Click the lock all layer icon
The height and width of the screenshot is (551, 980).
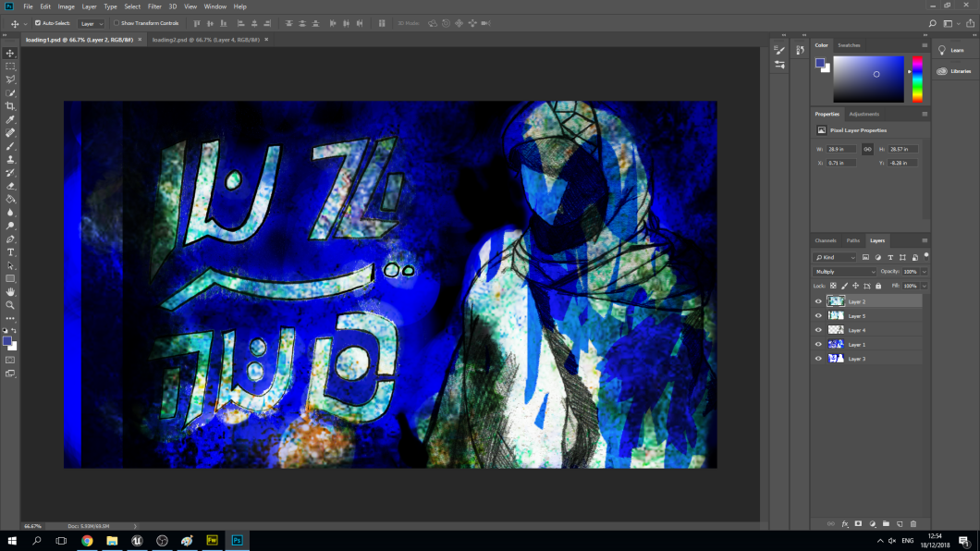878,286
